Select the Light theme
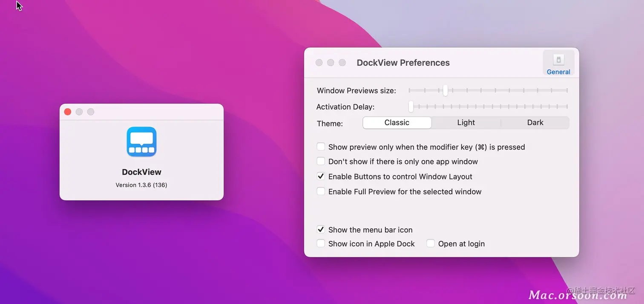Screen dimensions: 644x304 coord(466,123)
